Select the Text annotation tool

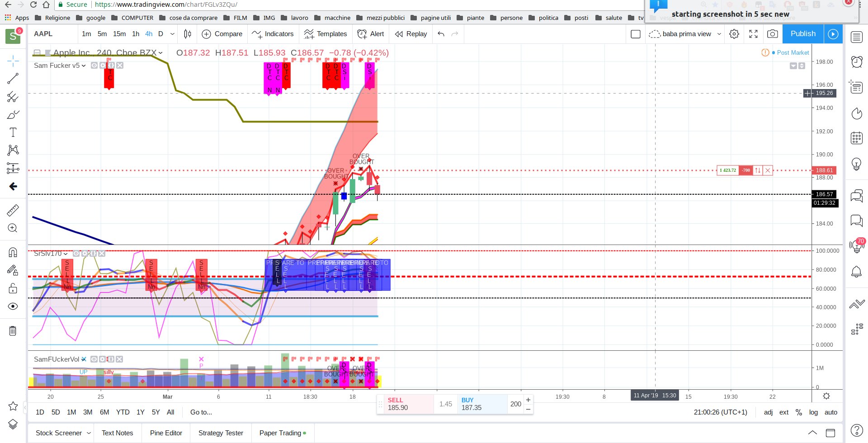[13, 132]
